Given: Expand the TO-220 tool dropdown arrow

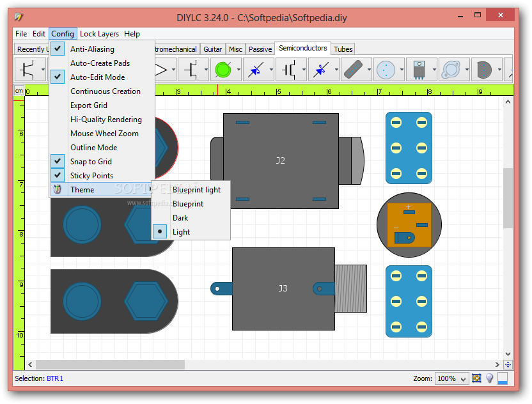Looking at the screenshot, I should [434, 70].
